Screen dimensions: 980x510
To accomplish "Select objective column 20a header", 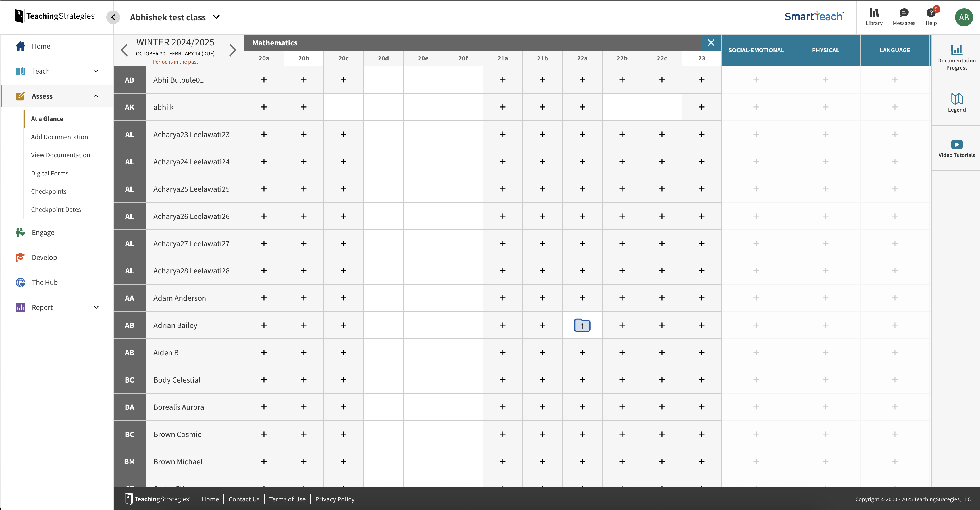I will [264, 58].
